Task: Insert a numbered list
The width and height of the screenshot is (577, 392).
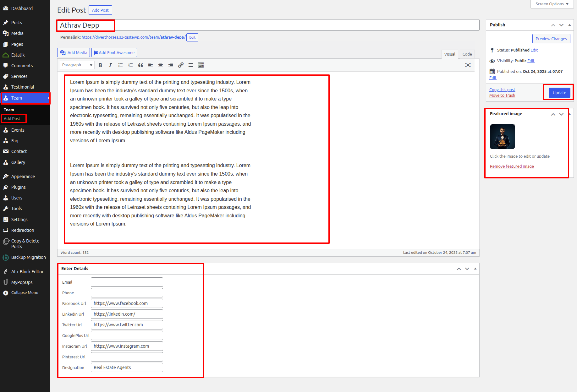Action: (130, 65)
